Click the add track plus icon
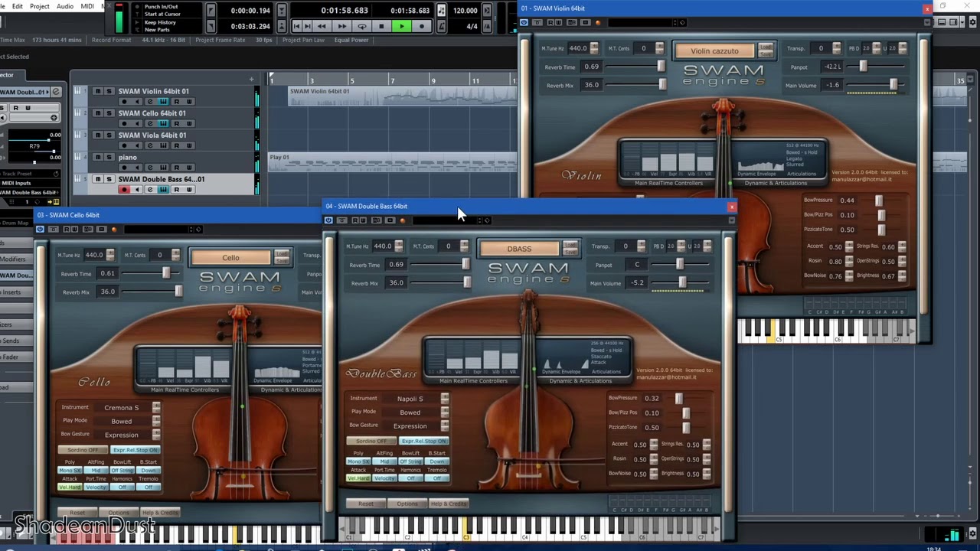Image resolution: width=980 pixels, height=551 pixels. 251,79
